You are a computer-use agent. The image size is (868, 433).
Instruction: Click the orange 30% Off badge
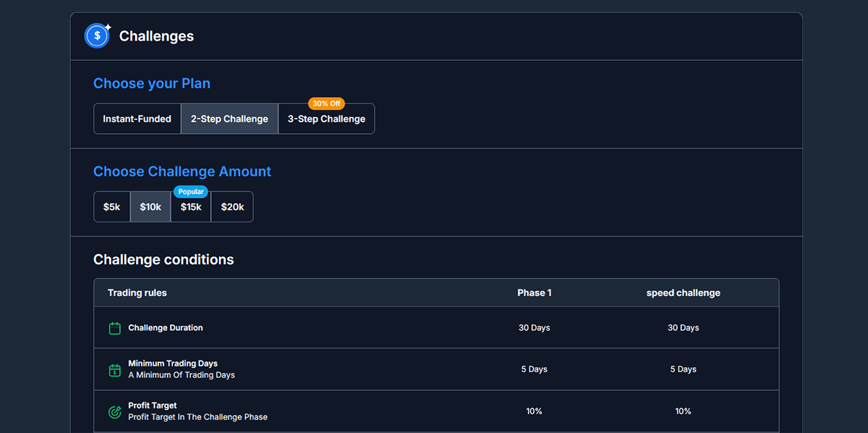326,104
